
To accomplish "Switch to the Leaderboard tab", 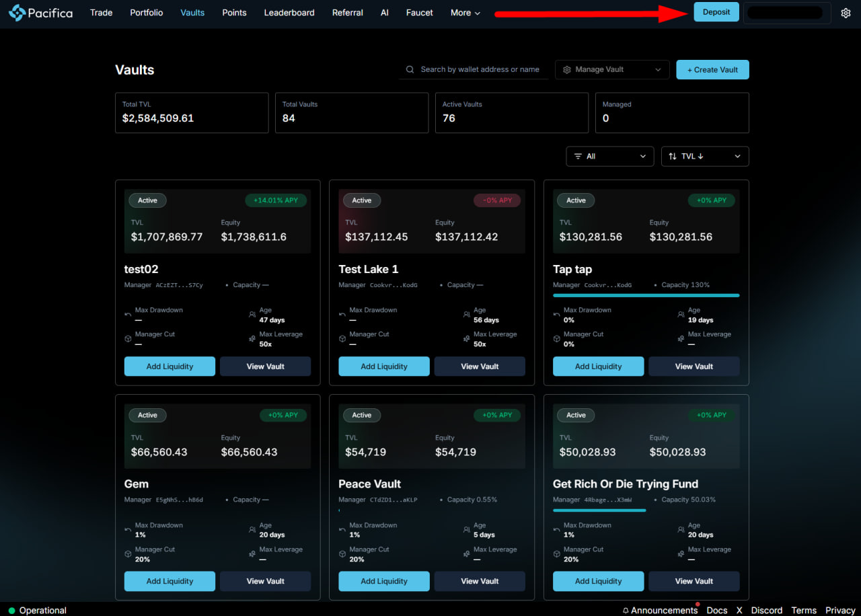I will (289, 13).
